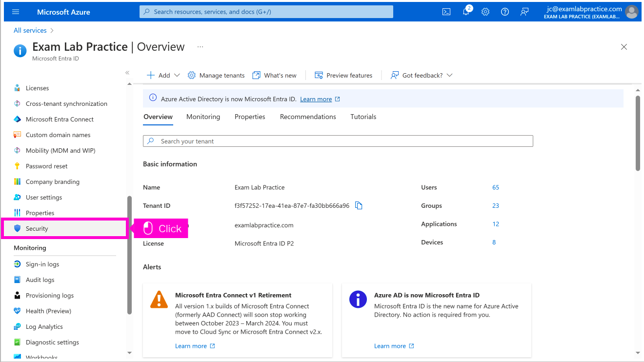
Task: Open portal settings gear icon
Action: [x=485, y=12]
